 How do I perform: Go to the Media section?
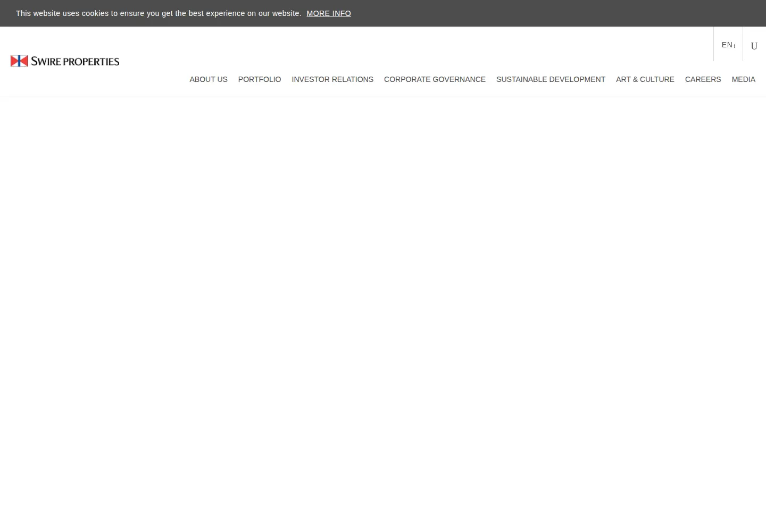(x=743, y=79)
